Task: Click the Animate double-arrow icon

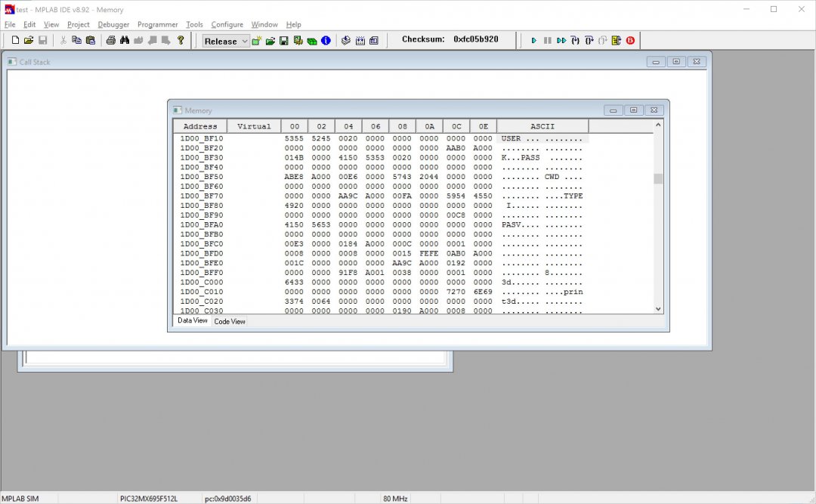Action: [x=561, y=41]
